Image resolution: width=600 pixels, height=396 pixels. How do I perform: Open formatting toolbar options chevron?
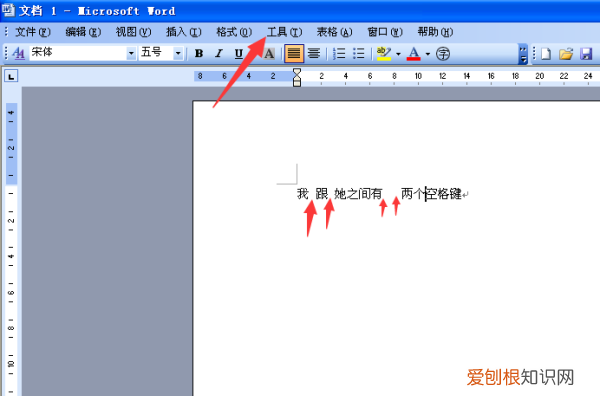coord(523,54)
